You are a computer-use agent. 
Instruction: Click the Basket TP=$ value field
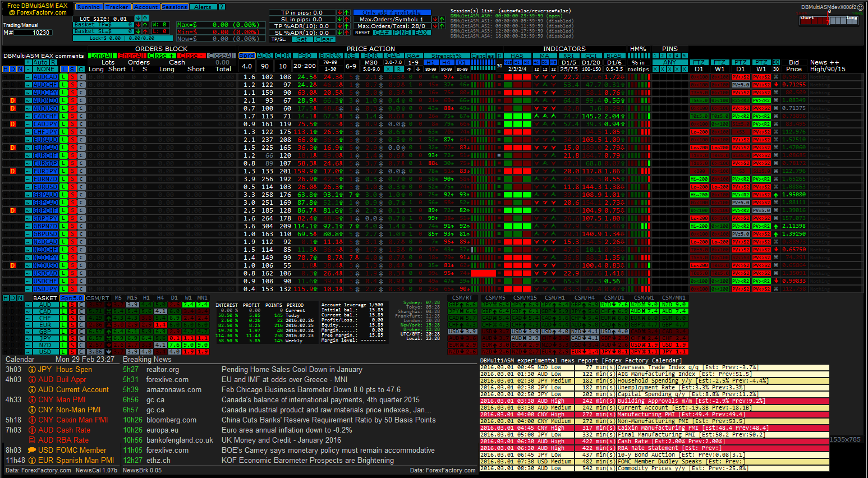click(x=103, y=25)
